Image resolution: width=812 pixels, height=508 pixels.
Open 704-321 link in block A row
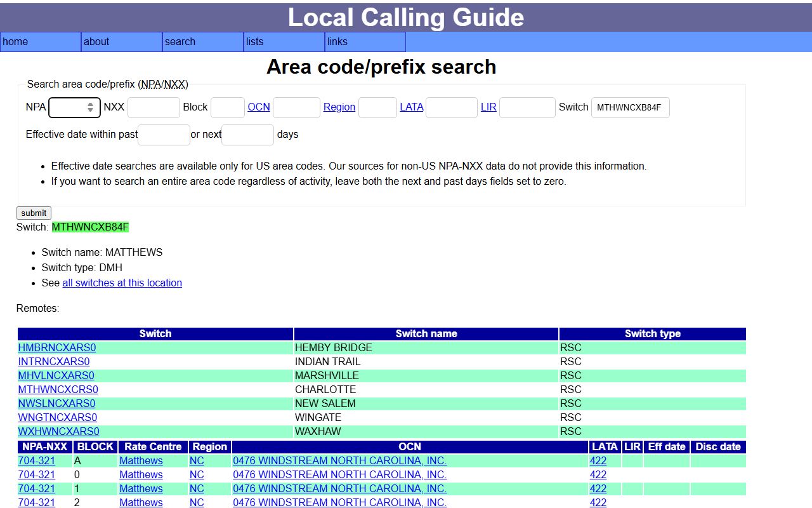(x=36, y=461)
